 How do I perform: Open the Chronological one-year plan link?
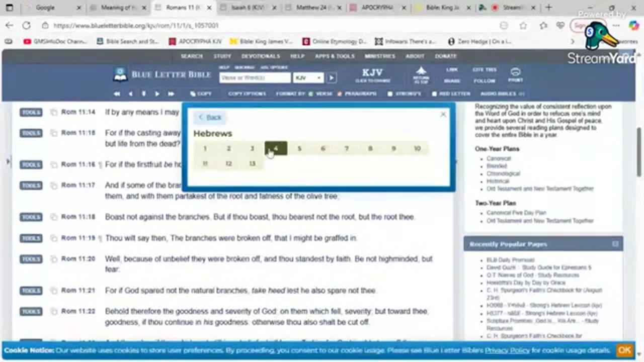[x=503, y=173]
